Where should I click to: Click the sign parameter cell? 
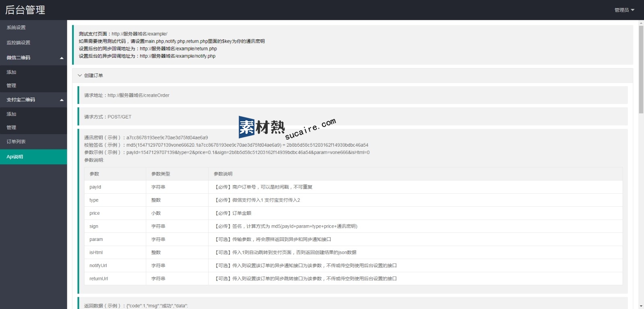tap(115, 226)
